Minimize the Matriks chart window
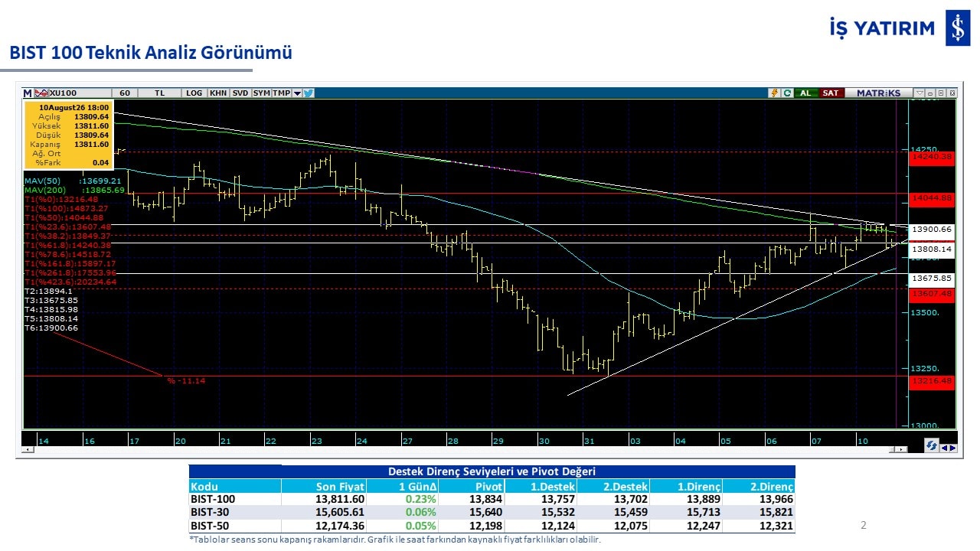The height and width of the screenshot is (551, 980). [x=931, y=93]
